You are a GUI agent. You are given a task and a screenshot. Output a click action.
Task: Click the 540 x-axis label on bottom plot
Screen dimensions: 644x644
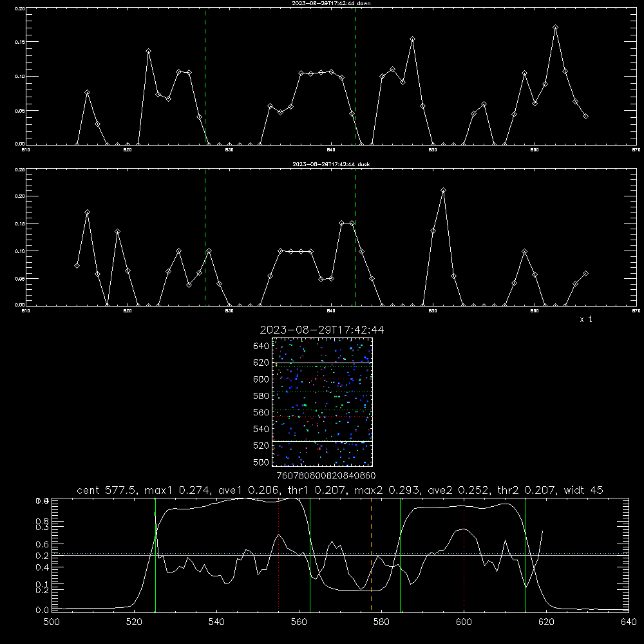pos(216,622)
